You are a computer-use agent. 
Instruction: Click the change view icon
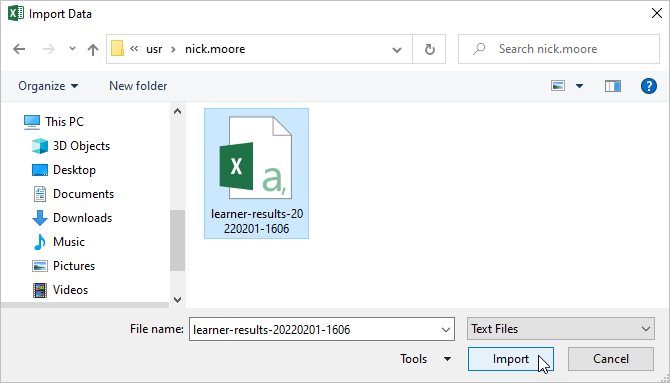(x=558, y=86)
